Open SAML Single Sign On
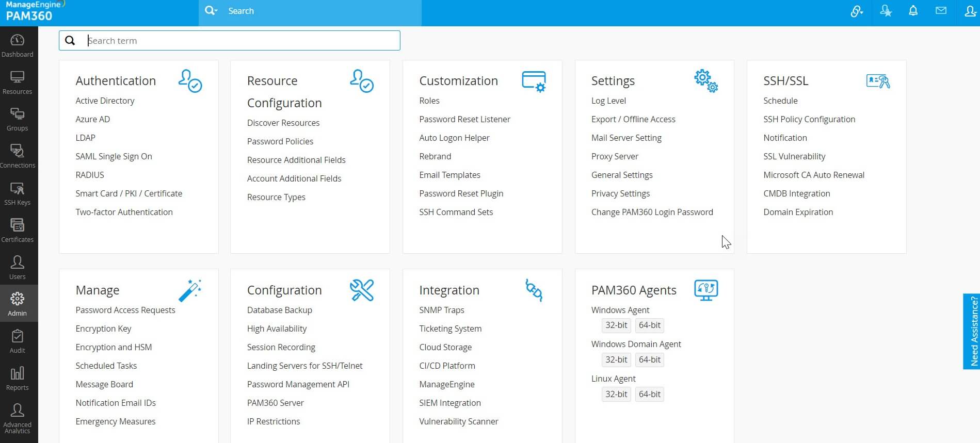 [114, 156]
